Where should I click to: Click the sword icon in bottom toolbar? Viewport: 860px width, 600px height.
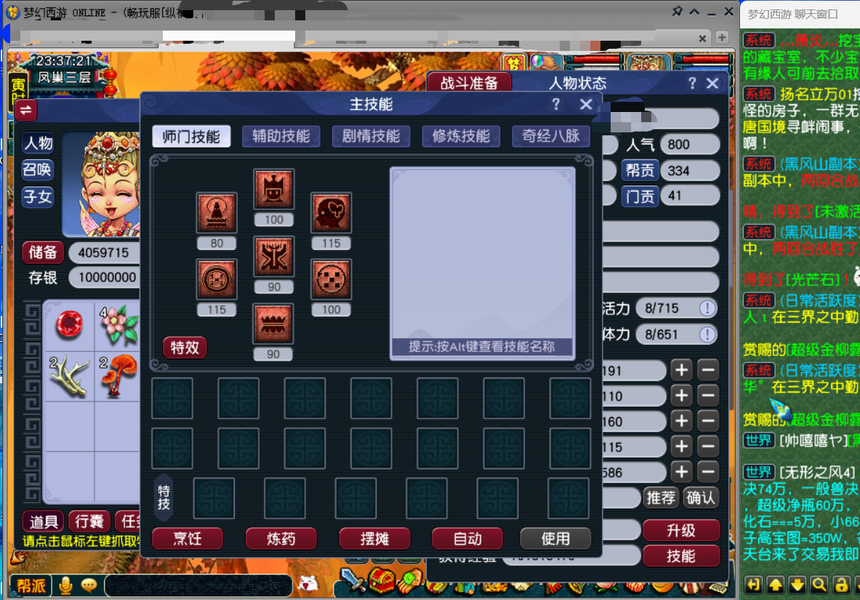tap(352, 581)
